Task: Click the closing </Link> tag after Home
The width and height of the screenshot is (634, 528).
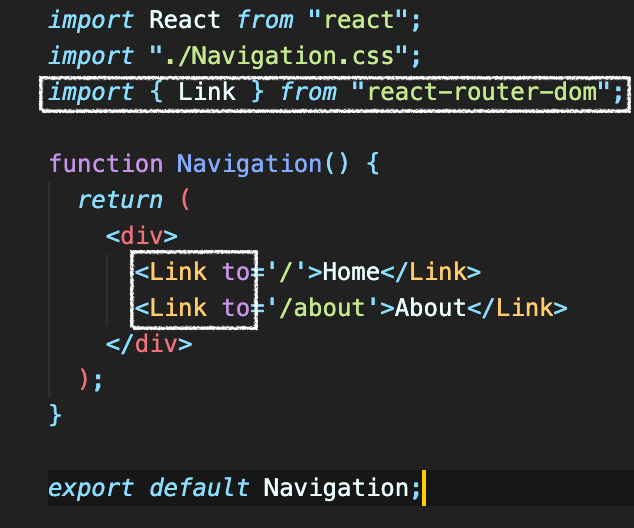Action: 431,272
